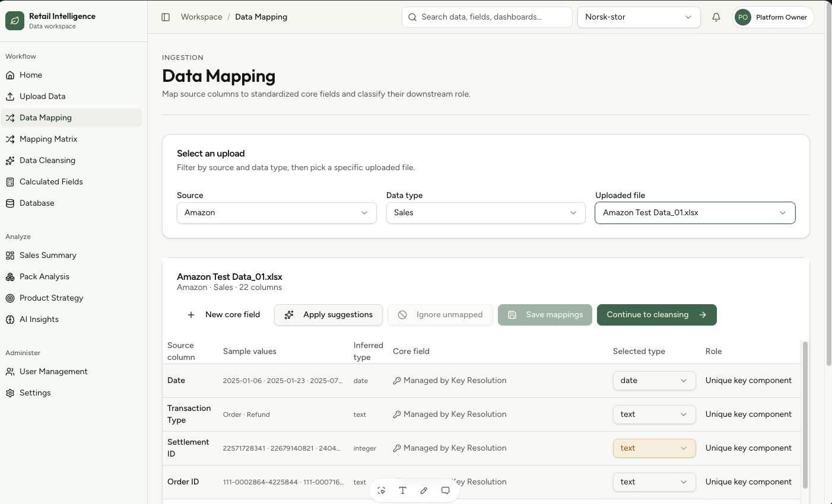Open the Data type dropdown showing Sales
Screen dimensions: 832x504
[x=485, y=213]
